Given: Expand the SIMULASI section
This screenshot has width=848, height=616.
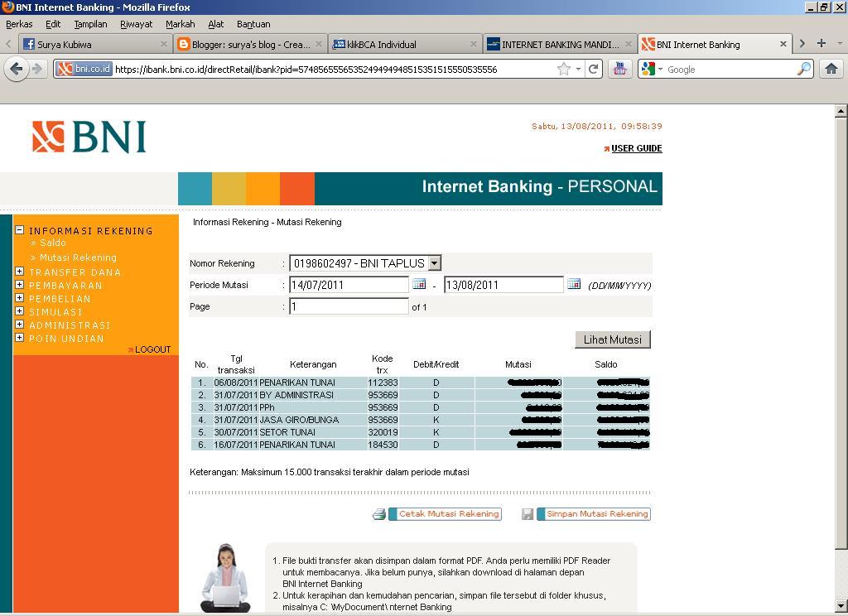Looking at the screenshot, I should [x=20, y=311].
